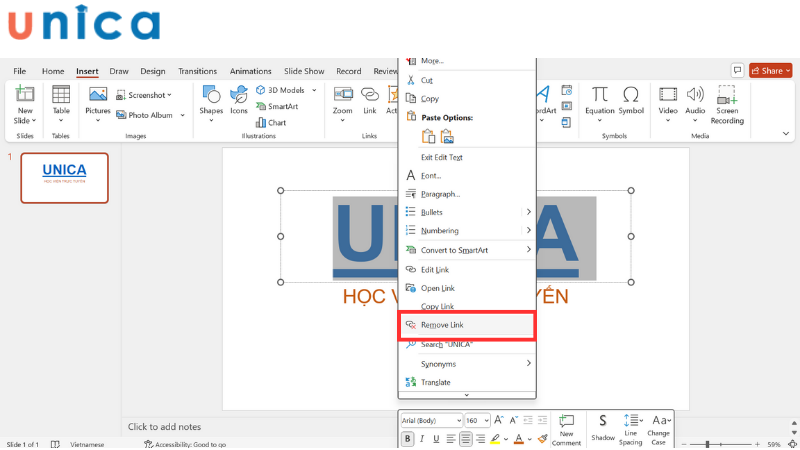Choose Remove Link in context menu

[x=467, y=325]
